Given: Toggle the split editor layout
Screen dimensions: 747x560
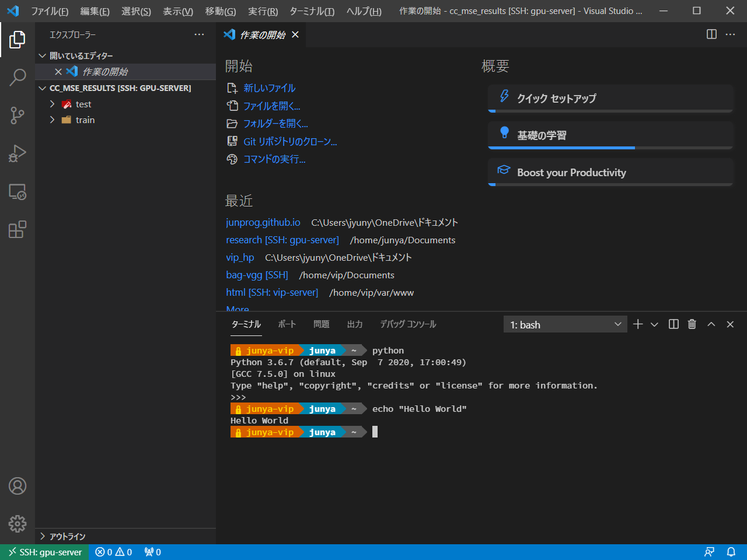Looking at the screenshot, I should pos(711,34).
